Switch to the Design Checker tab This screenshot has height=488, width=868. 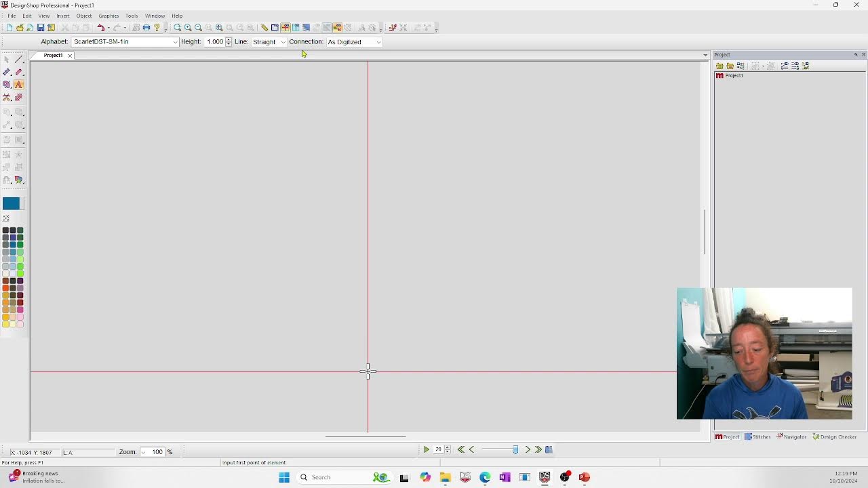[835, 437]
